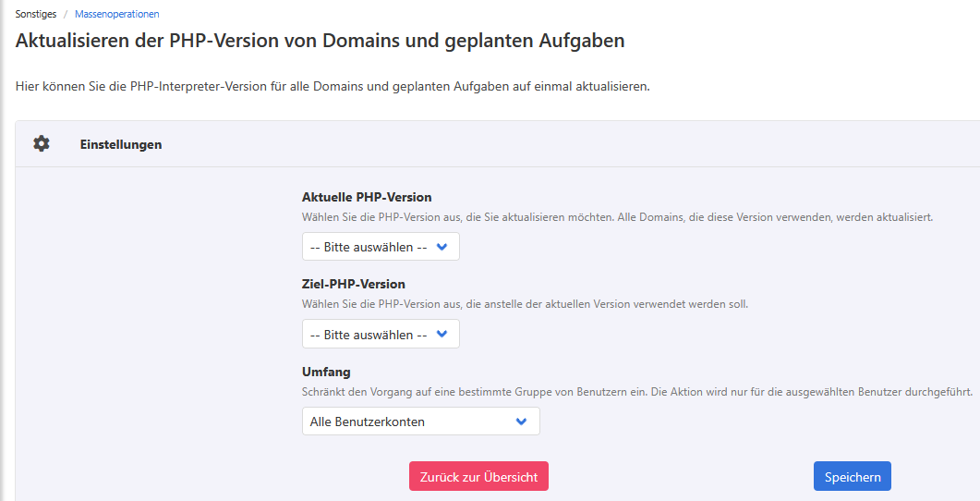This screenshot has width=980, height=501.
Task: Click the Aktuelle PHP-Version field label
Action: (x=367, y=197)
